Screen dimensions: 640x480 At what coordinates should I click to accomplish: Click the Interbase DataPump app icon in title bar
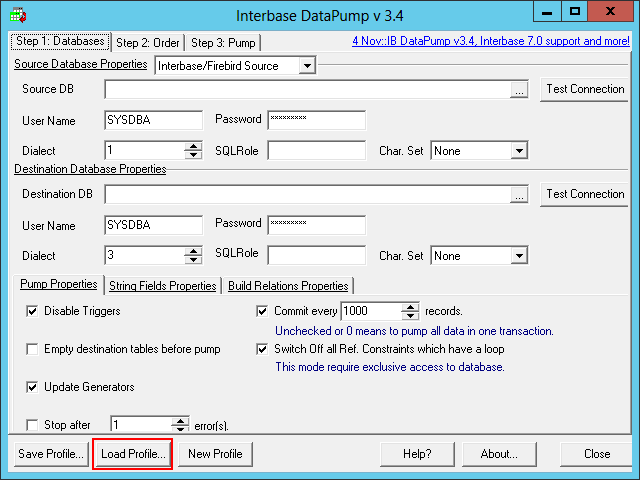tap(17, 14)
